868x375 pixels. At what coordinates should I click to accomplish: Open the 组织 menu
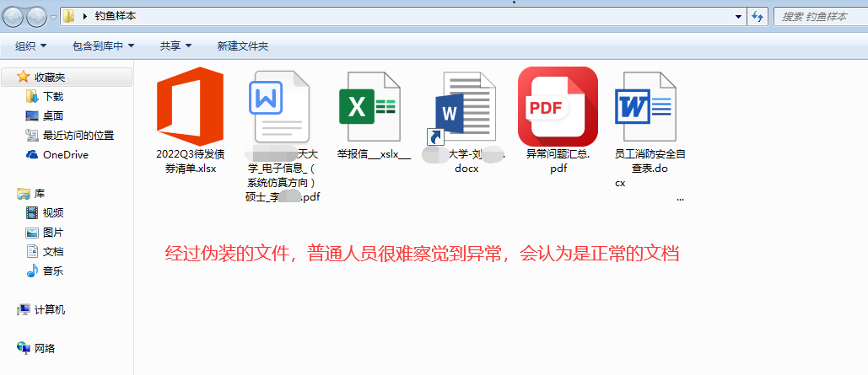coord(31,46)
